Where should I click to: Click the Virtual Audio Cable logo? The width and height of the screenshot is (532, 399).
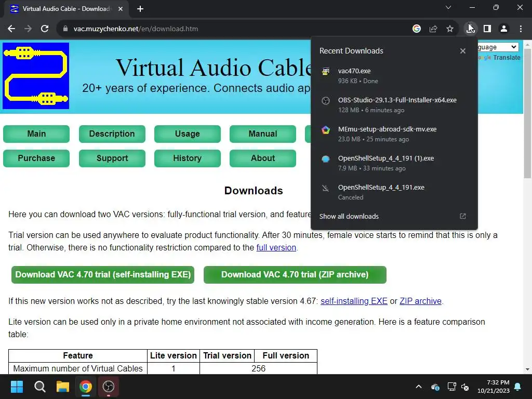(x=36, y=76)
